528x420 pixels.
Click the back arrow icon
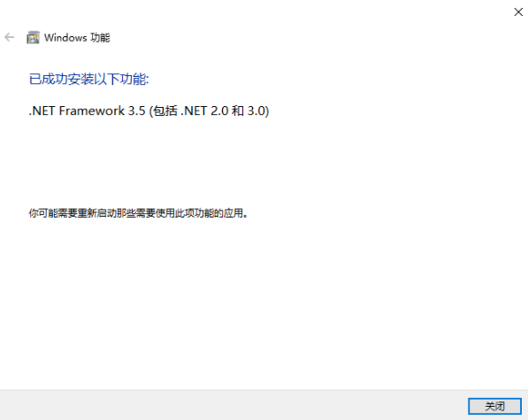tap(10, 37)
